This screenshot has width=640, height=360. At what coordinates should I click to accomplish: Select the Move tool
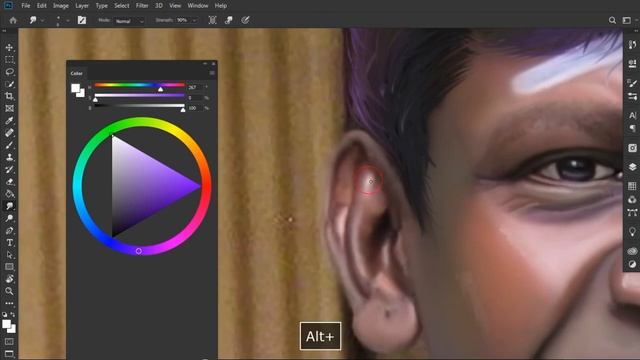(x=9, y=47)
